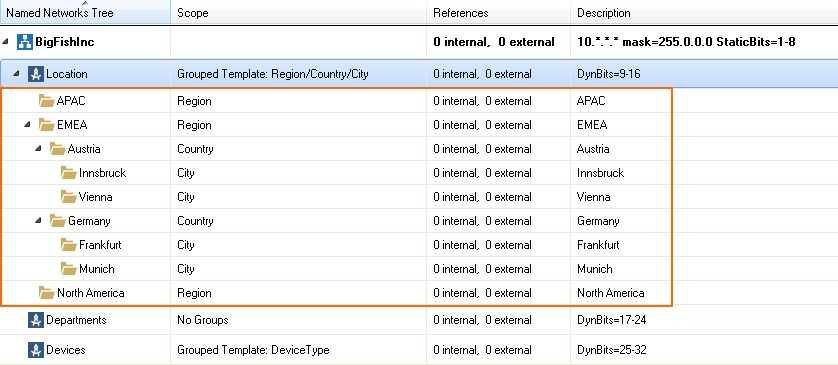This screenshot has width=838, height=365.
Task: Select the Devices tree label
Action: tap(66, 351)
